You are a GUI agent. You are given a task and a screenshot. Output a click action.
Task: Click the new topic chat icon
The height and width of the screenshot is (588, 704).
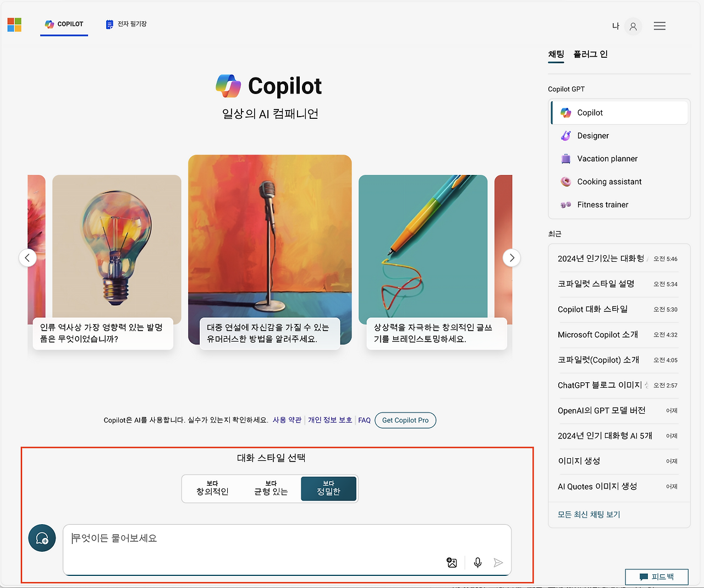tap(42, 538)
